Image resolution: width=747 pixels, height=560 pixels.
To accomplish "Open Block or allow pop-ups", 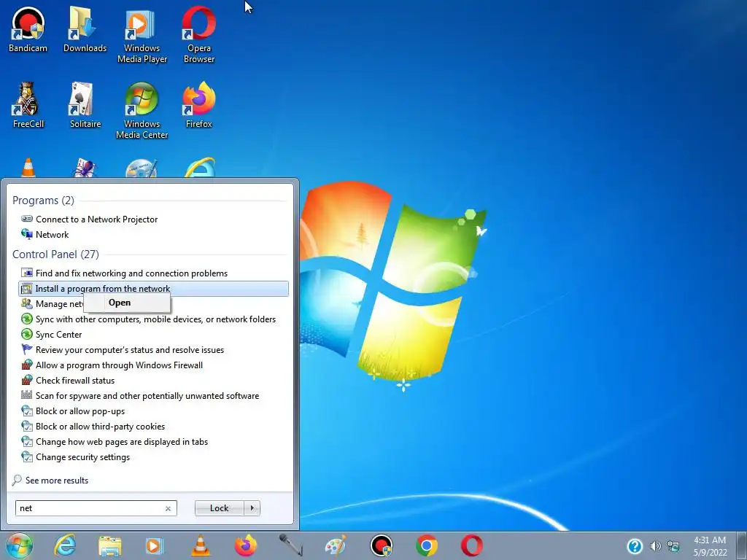I will click(x=153, y=411).
